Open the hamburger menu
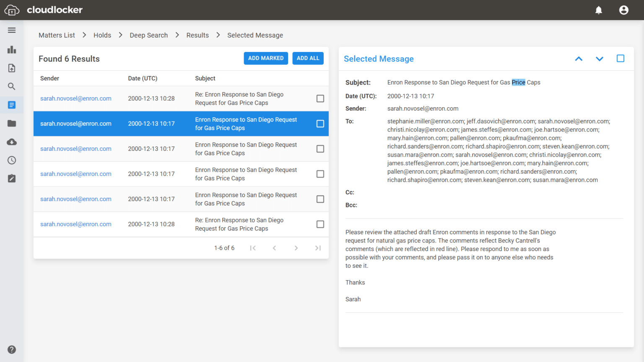This screenshot has width=644, height=362. 11,30
